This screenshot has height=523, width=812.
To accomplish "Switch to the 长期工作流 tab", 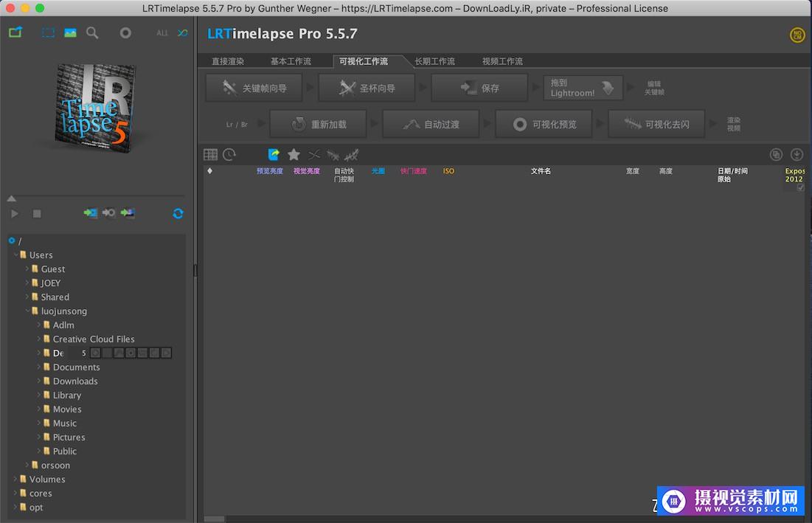I will [435, 61].
